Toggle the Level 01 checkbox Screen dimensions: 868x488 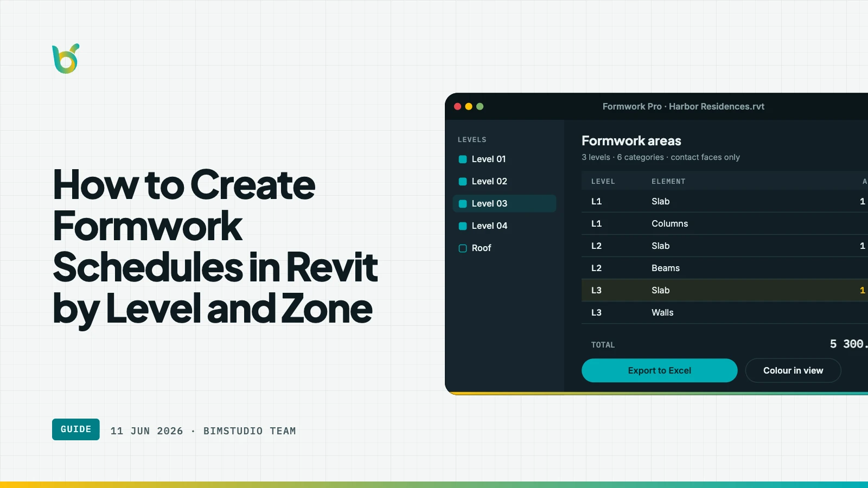click(463, 159)
